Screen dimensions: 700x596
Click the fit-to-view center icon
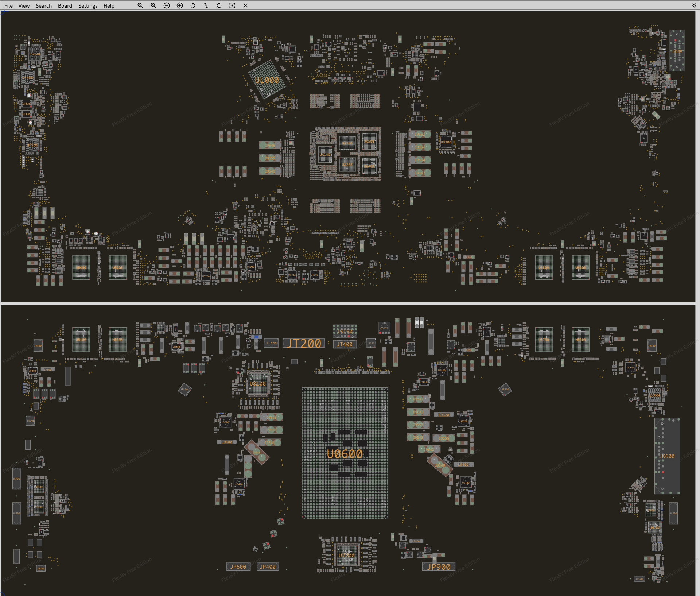tap(232, 5)
